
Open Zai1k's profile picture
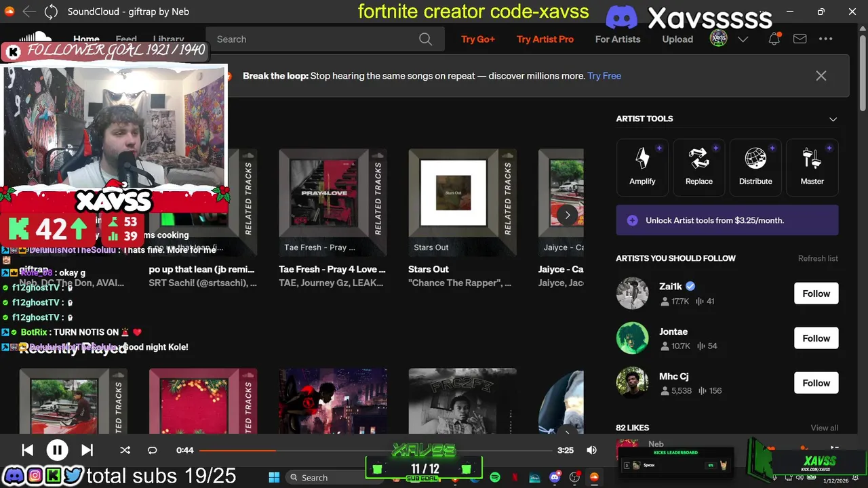(x=632, y=293)
